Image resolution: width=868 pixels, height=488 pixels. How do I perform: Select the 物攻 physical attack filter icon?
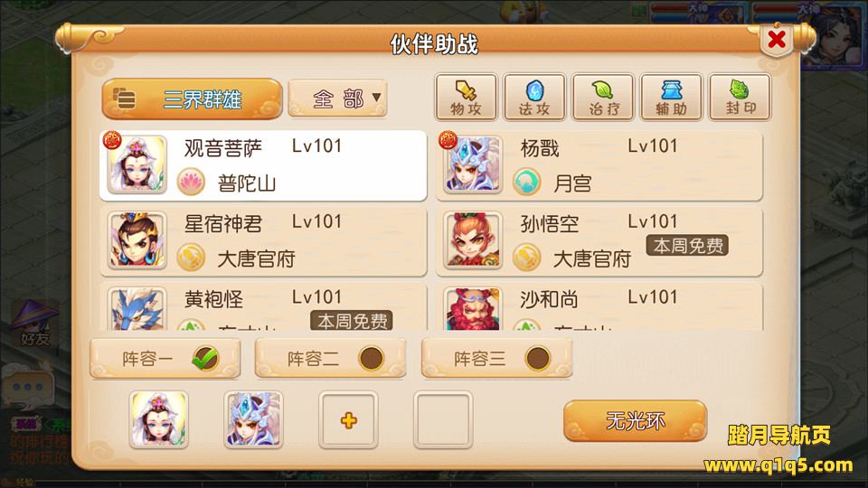[x=466, y=98]
